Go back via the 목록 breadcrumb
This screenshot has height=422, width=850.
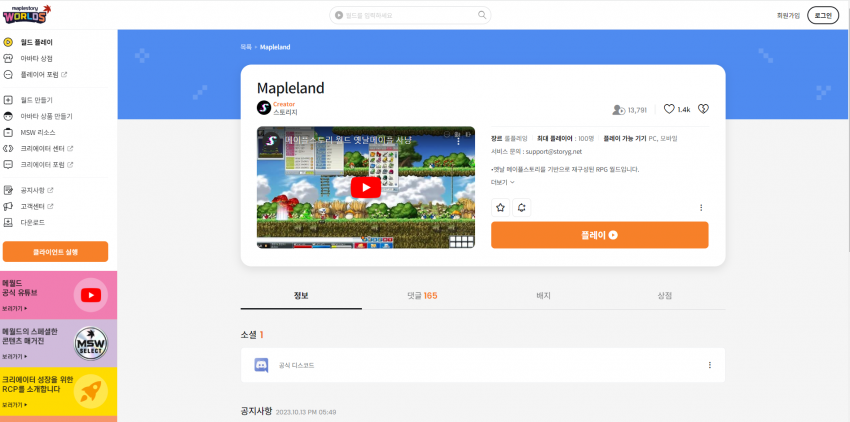(x=246, y=47)
